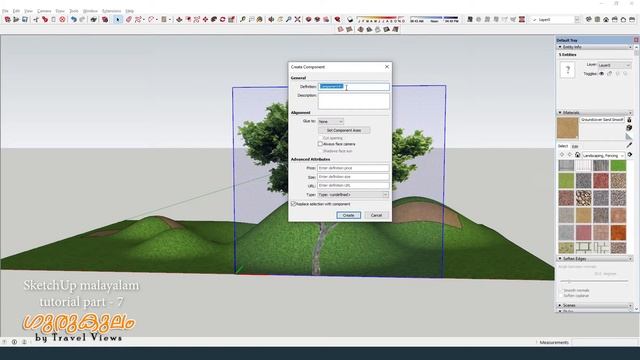Switch to Edit tab in Materials
The height and width of the screenshot is (360, 640).
[575, 146]
